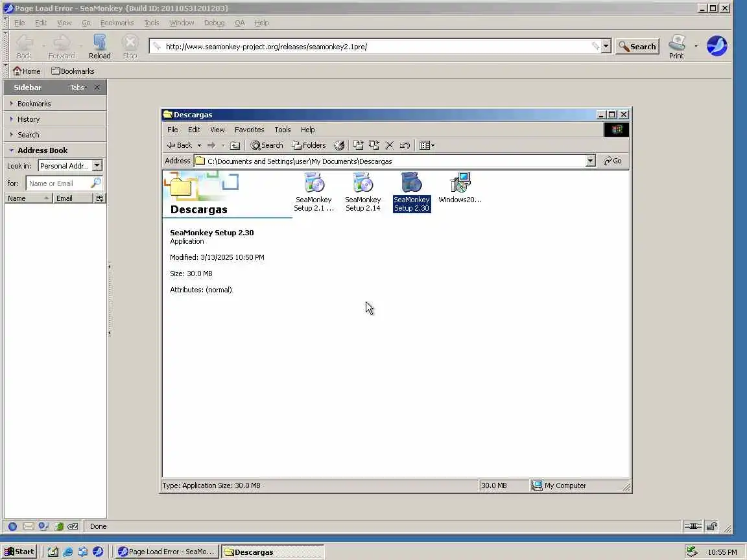The image size is (747, 560).
Task: Open the Help menu in Descargas window
Action: (x=308, y=130)
